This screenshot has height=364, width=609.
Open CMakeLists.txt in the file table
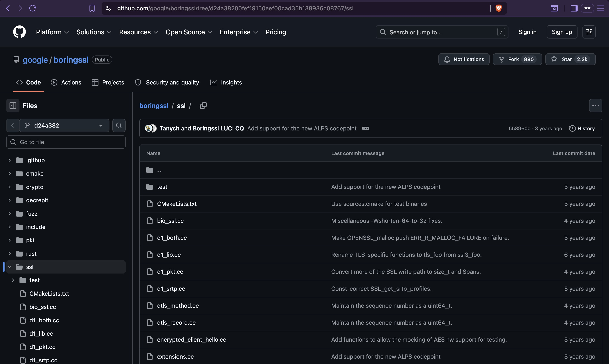pos(177,204)
